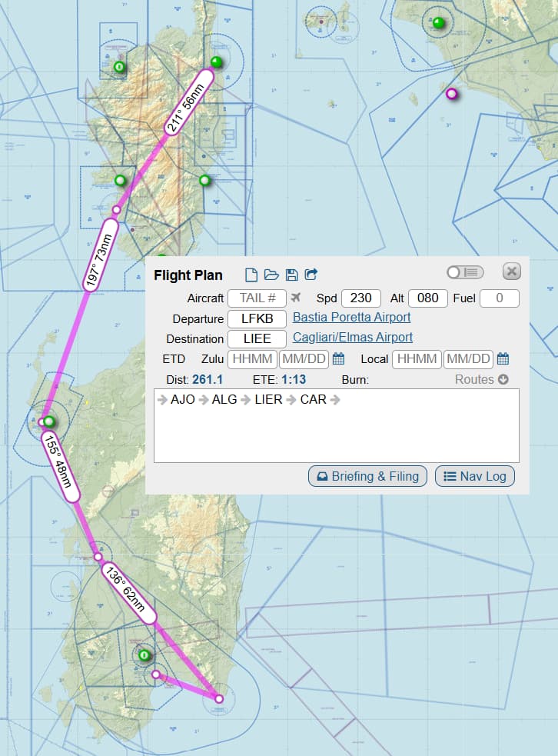This screenshot has width=558, height=756.
Task: Open the Zulu date calendar picker
Action: pos(338,359)
